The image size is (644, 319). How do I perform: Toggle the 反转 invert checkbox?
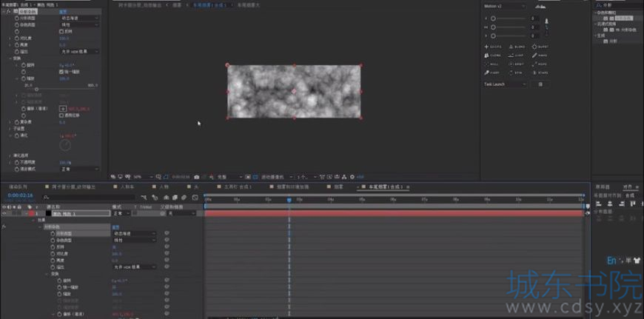[61, 31]
